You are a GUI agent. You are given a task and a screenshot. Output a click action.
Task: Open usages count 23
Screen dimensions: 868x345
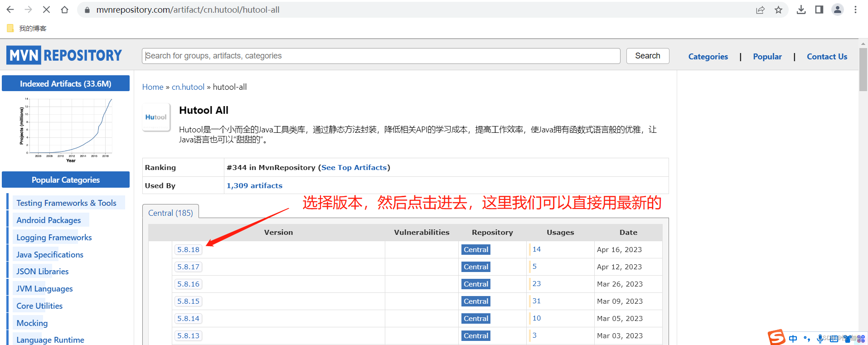coord(537,283)
